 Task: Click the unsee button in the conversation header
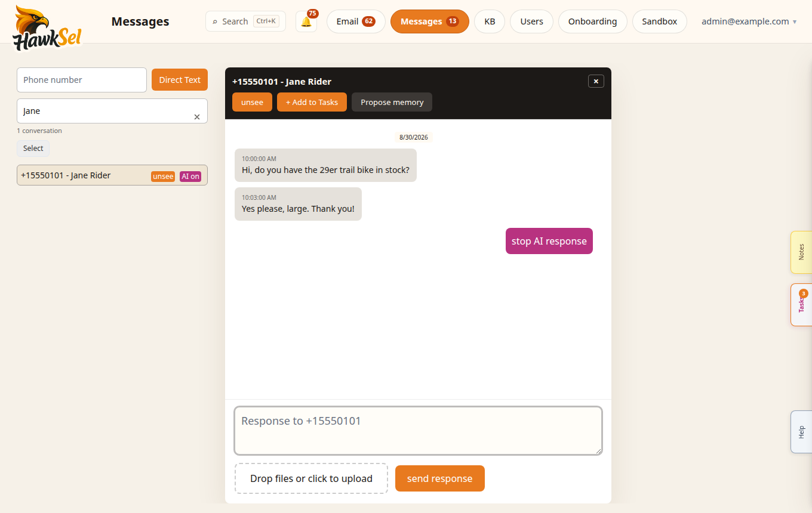pos(252,102)
